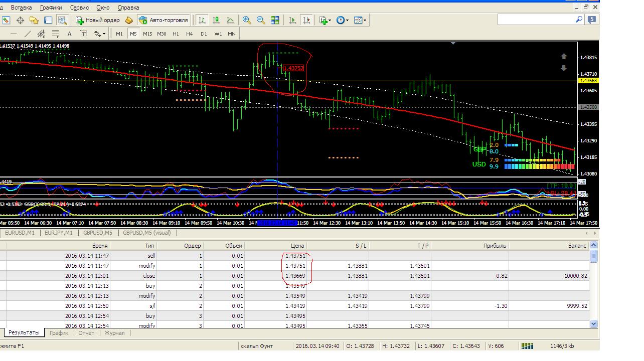The height and width of the screenshot is (361, 644).
Task: Switch timeframe to M1
Action: pyautogui.click(x=119, y=34)
